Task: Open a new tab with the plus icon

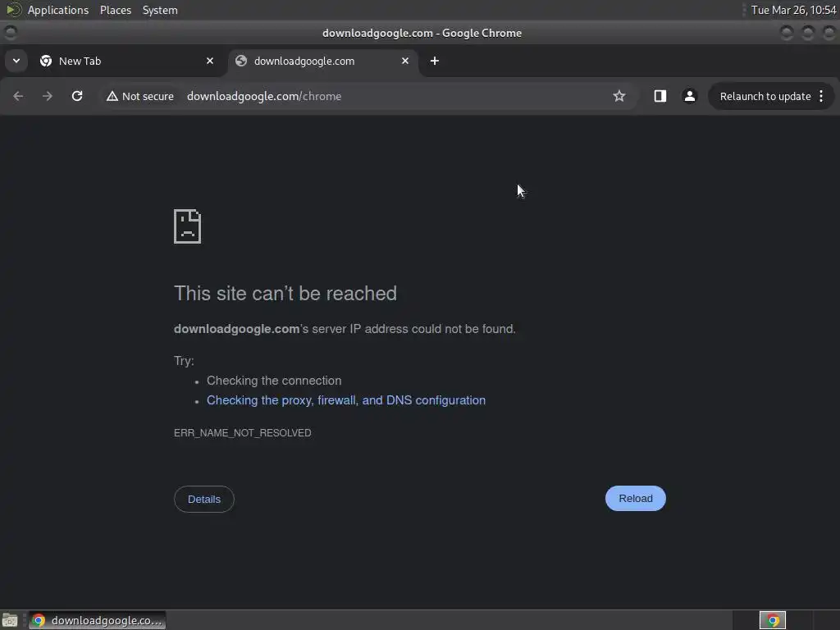Action: coord(435,61)
